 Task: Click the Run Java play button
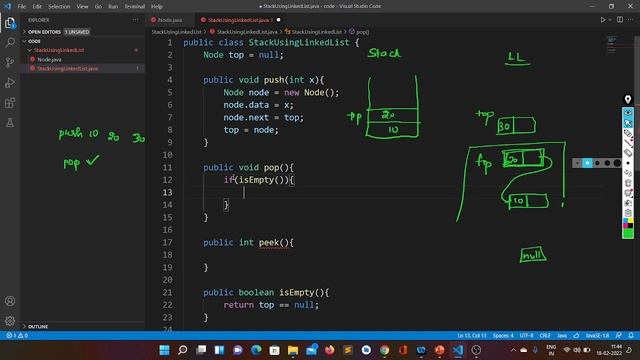pyautogui.click(x=602, y=20)
